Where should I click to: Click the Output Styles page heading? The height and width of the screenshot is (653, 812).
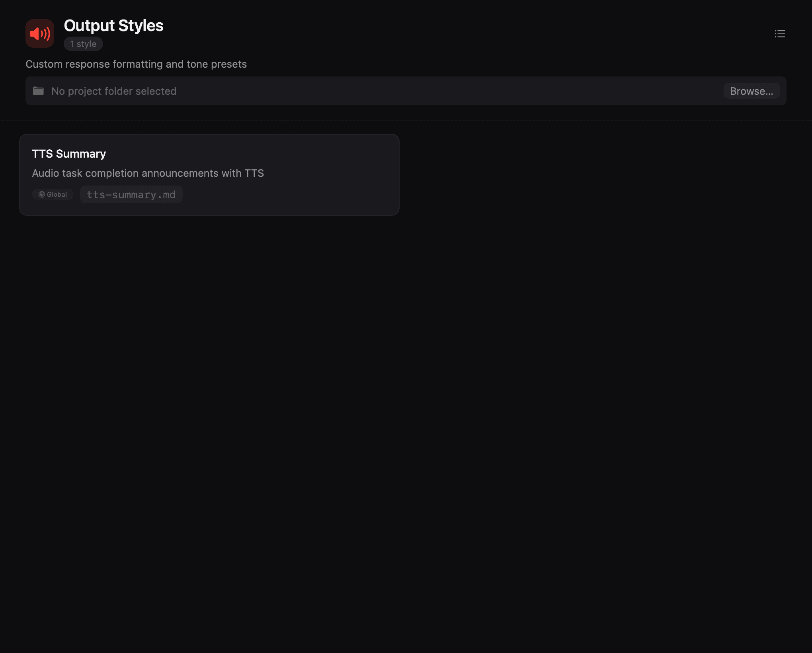113,25
